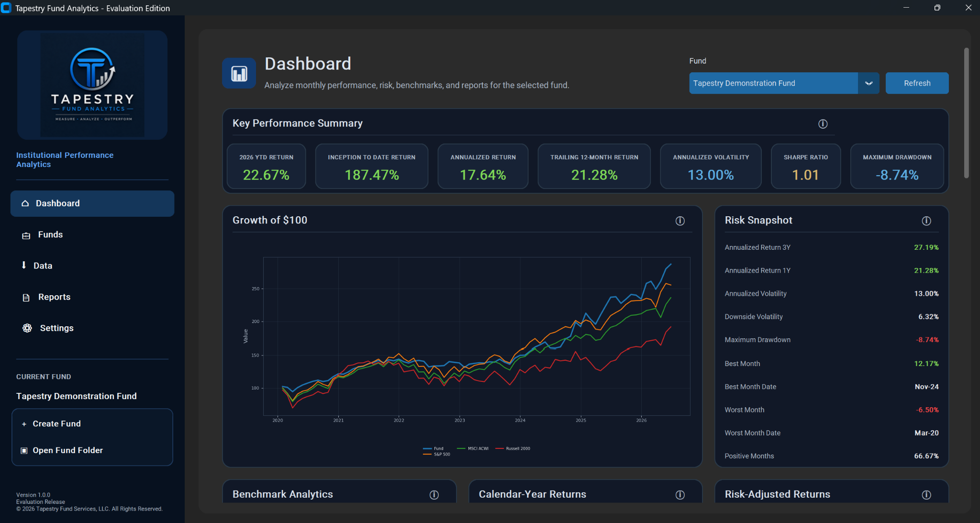This screenshot has height=523, width=980.
Task: Click the 2026 YTD Return card
Action: point(266,166)
